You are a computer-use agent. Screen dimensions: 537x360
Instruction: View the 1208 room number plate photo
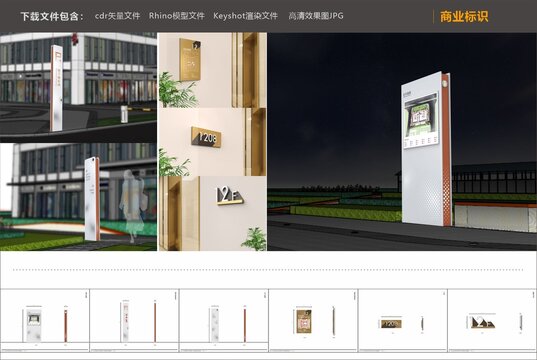(212, 142)
